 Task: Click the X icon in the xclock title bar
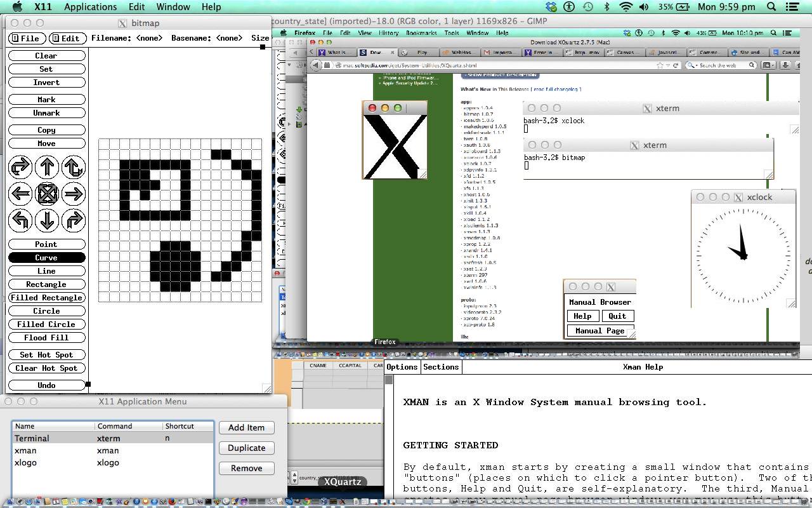point(738,197)
